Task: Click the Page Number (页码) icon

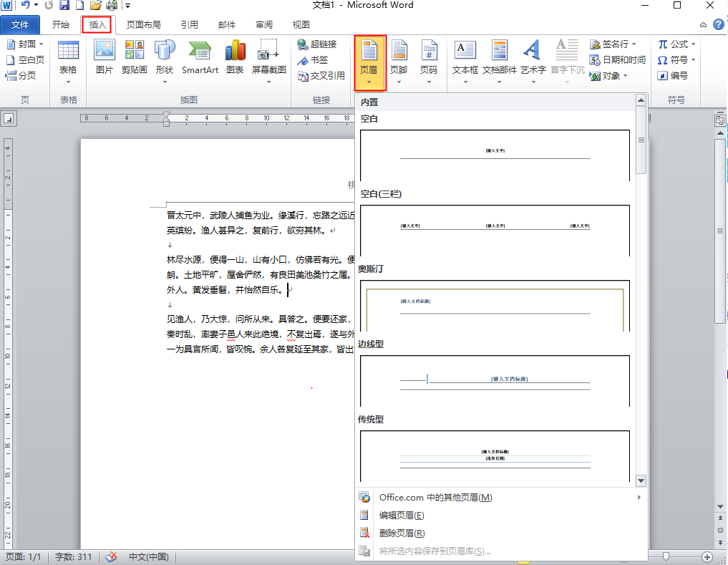Action: (429, 62)
